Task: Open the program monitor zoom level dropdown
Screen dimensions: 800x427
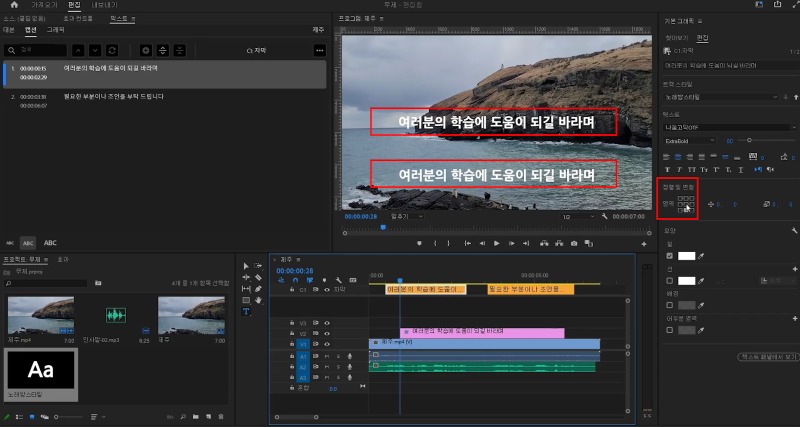Action: pos(407,216)
